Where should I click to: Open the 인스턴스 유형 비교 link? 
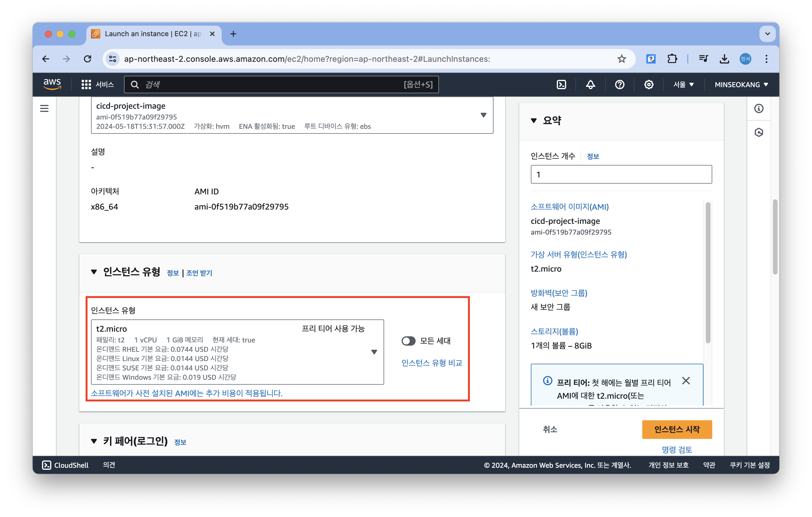tap(431, 363)
